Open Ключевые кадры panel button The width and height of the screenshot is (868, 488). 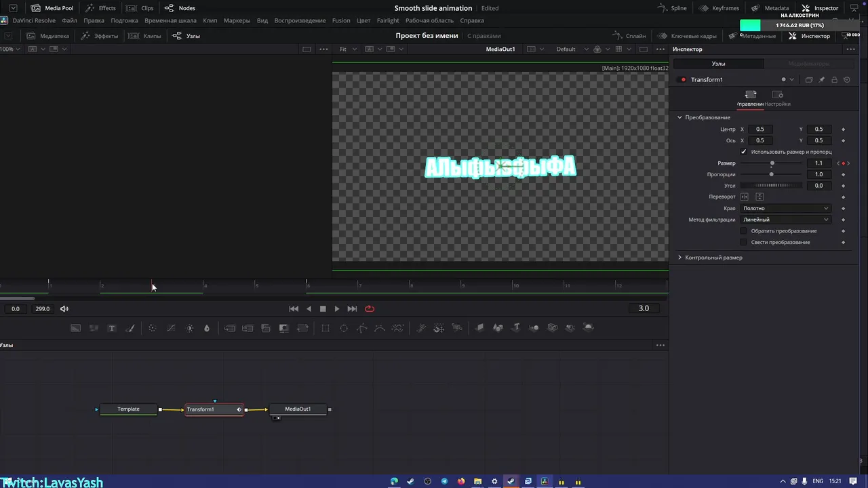pos(686,36)
